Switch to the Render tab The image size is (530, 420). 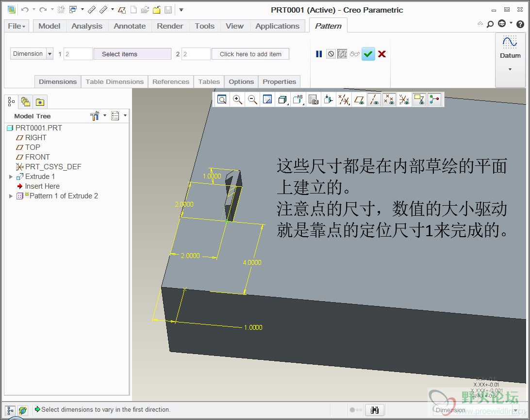pyautogui.click(x=170, y=26)
